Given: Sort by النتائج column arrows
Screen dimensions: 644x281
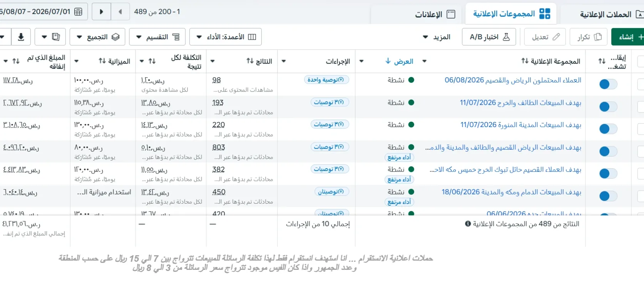Looking at the screenshot, I should [x=250, y=61].
